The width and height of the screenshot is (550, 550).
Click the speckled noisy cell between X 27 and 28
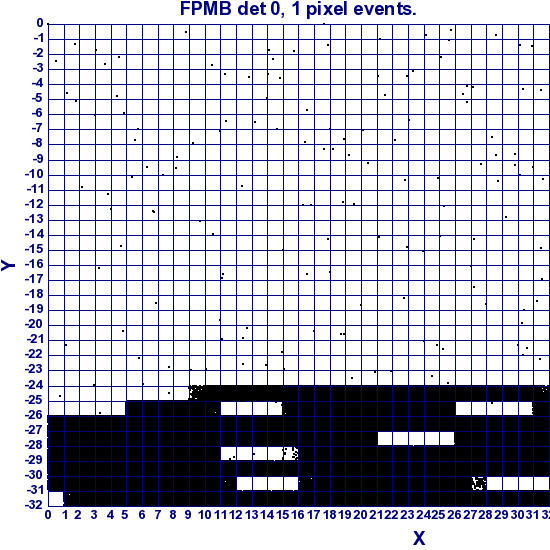pyautogui.click(x=479, y=483)
